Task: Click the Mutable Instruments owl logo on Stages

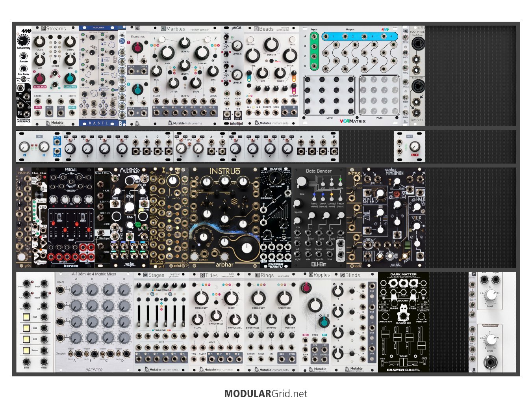Action: click(147, 369)
